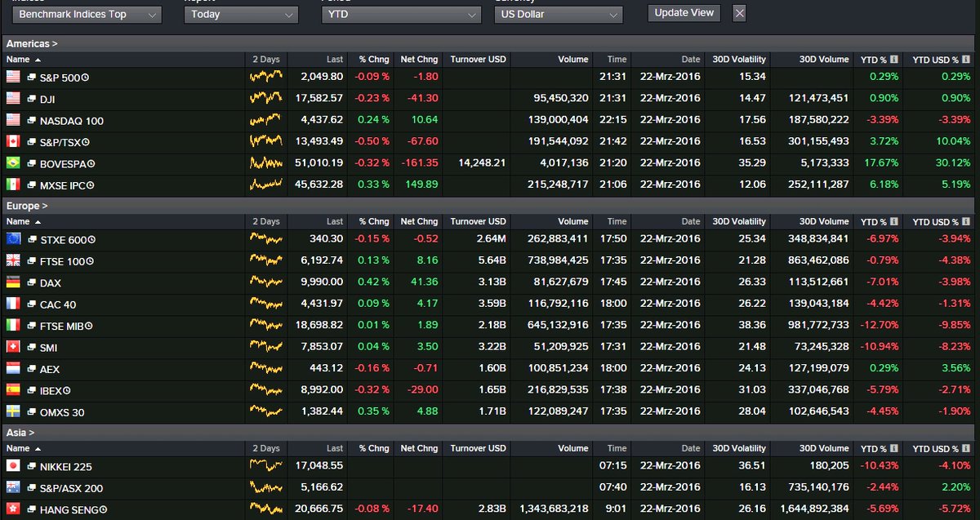Open the YTD period dropdown

400,15
